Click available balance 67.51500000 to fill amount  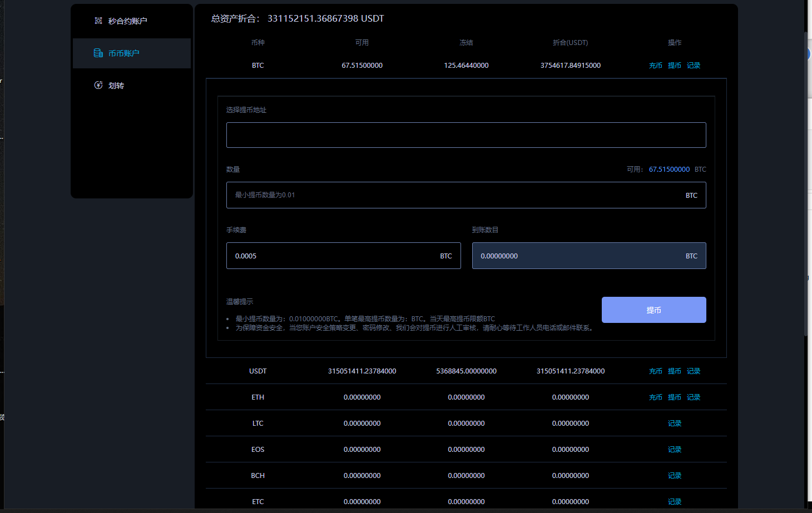(669, 170)
